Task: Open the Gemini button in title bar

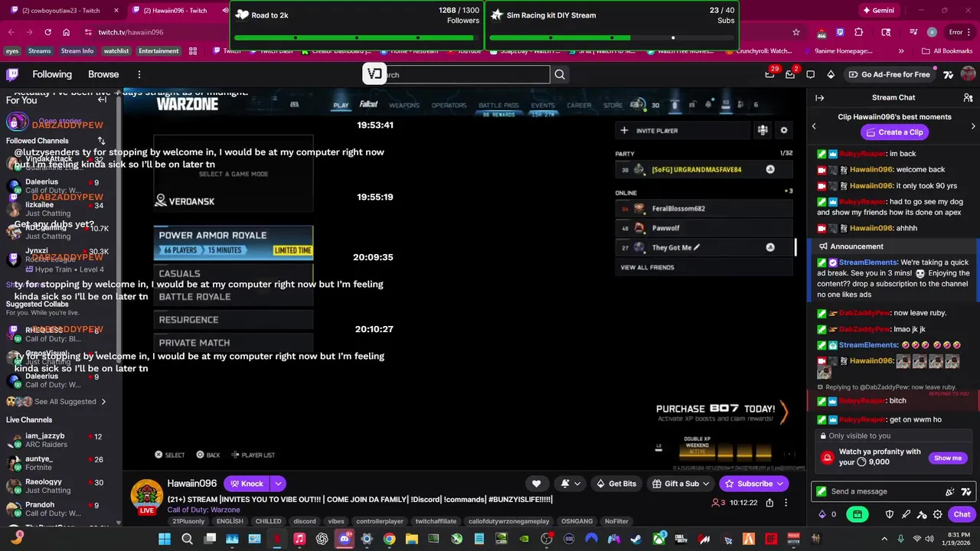Action: click(x=877, y=11)
